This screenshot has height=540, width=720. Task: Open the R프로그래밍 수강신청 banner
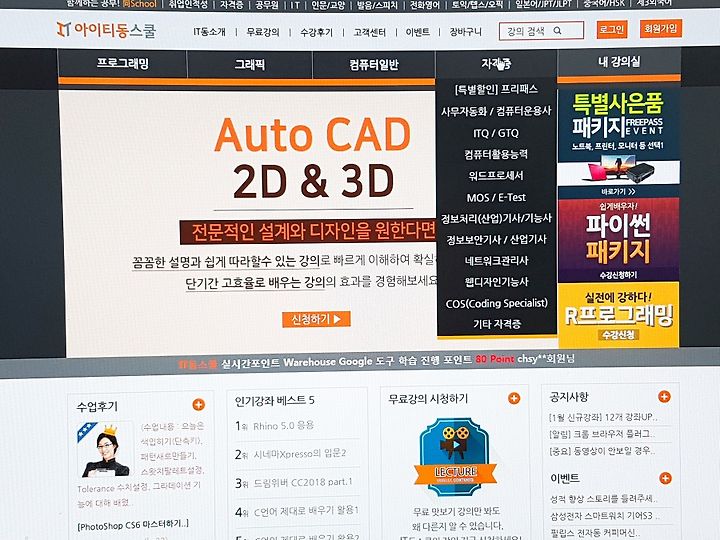coord(619,315)
